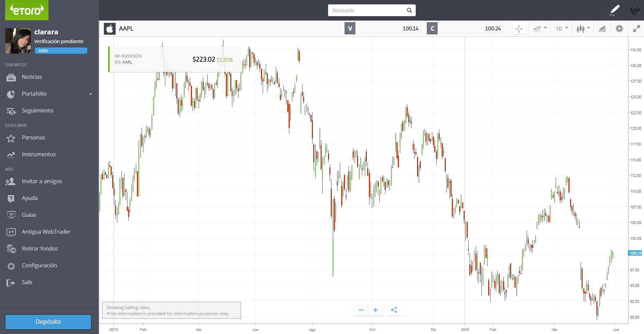The height and width of the screenshot is (334, 644).
Task: Click the 100,14 current price label
Action: [x=635, y=253]
